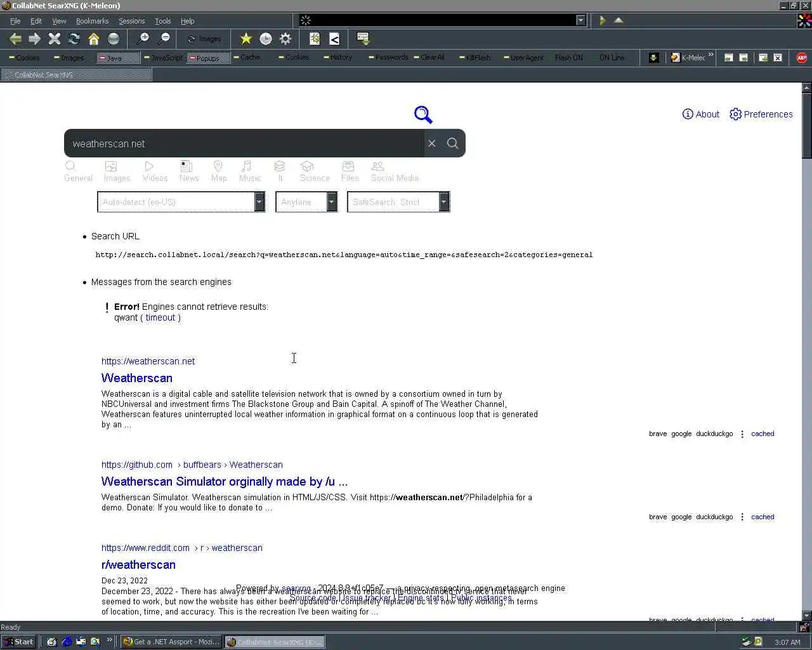812x650 pixels.
Task: Open the Sessions menu
Action: click(x=131, y=21)
